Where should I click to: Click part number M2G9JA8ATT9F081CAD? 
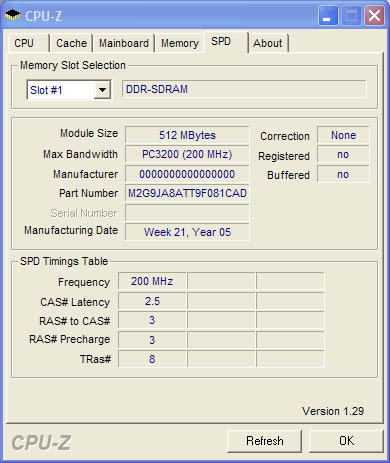coord(187,193)
